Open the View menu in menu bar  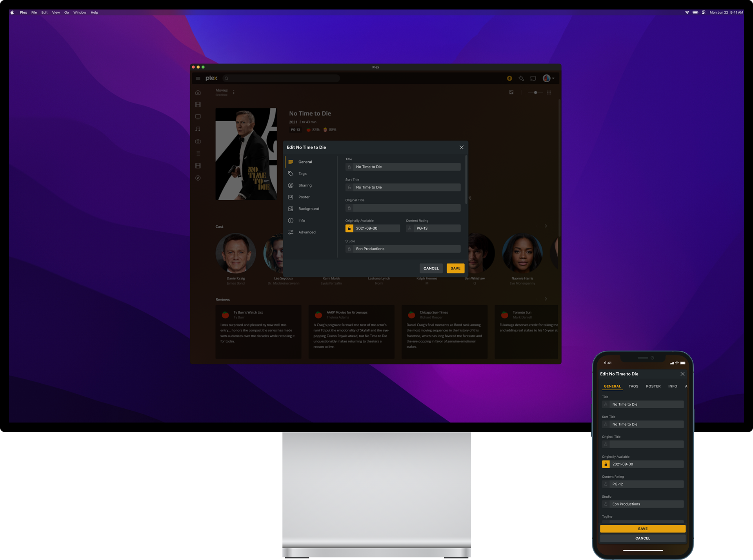tap(56, 13)
